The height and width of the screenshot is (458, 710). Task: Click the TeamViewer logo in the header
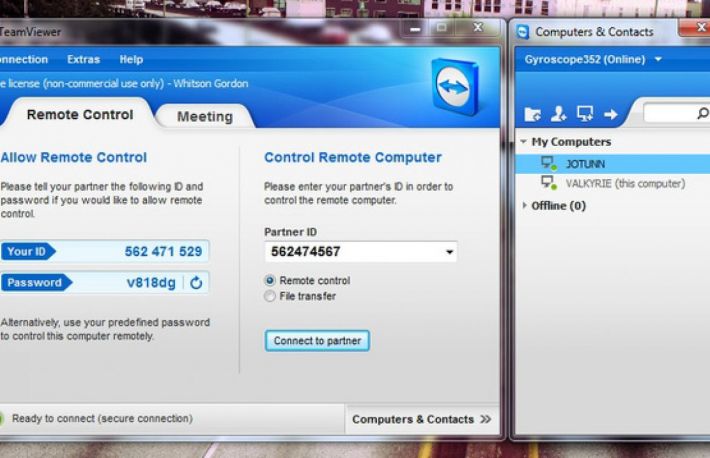point(456,87)
